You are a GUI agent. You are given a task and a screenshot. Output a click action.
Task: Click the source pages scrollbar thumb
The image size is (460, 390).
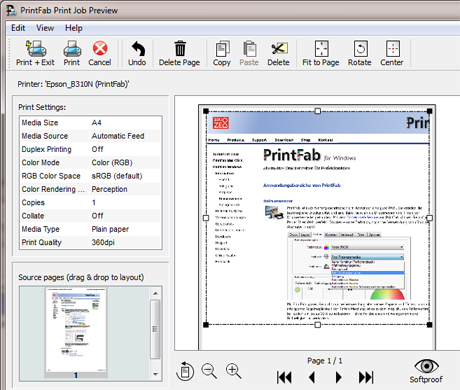click(x=155, y=329)
